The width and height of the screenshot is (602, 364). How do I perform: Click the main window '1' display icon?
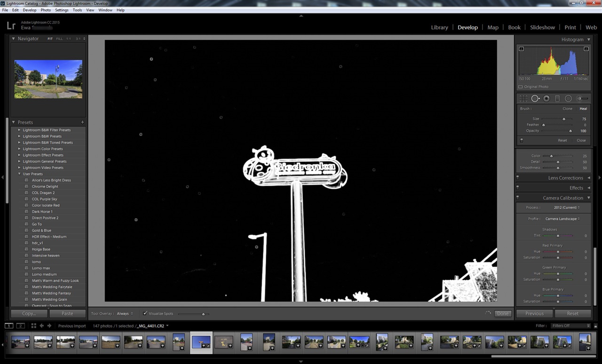tap(9, 325)
